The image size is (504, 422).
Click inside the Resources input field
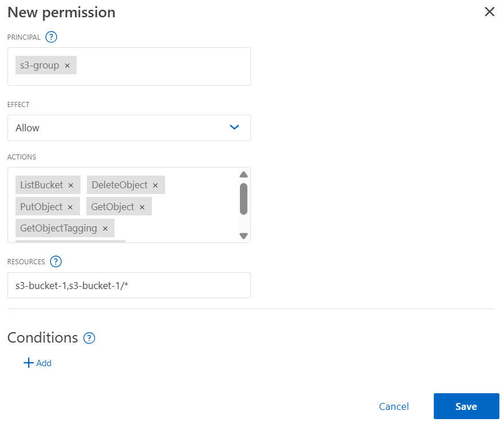click(x=129, y=285)
